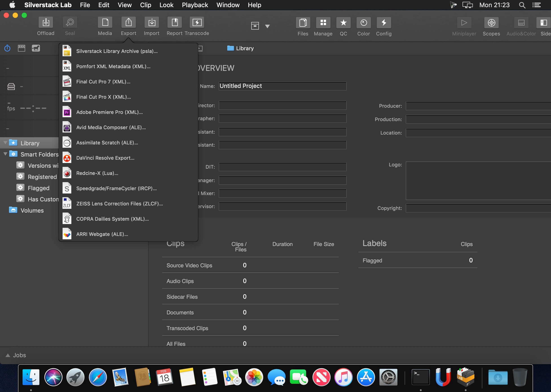Choose ZEISS Lens Correction Files (ZLCF) export
The image size is (551, 392).
pyautogui.click(x=128, y=204)
